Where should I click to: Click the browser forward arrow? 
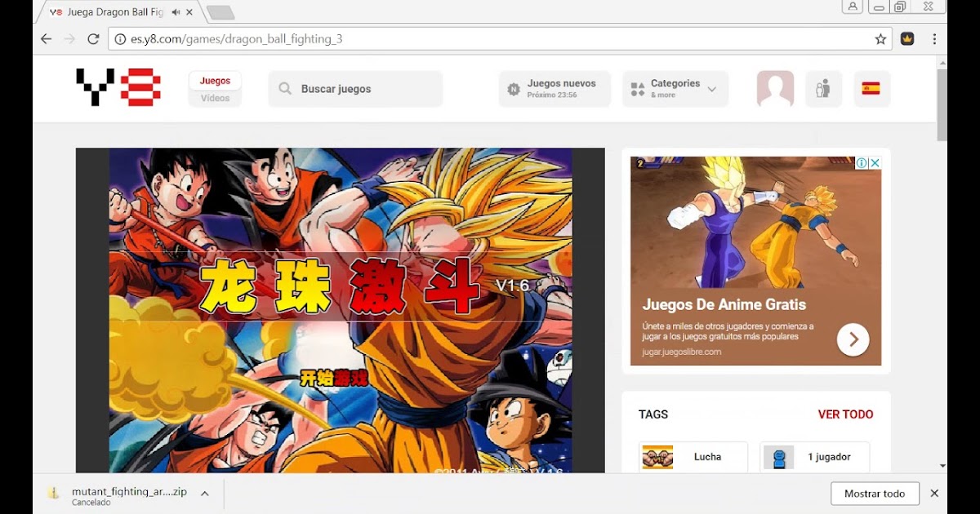(x=69, y=39)
